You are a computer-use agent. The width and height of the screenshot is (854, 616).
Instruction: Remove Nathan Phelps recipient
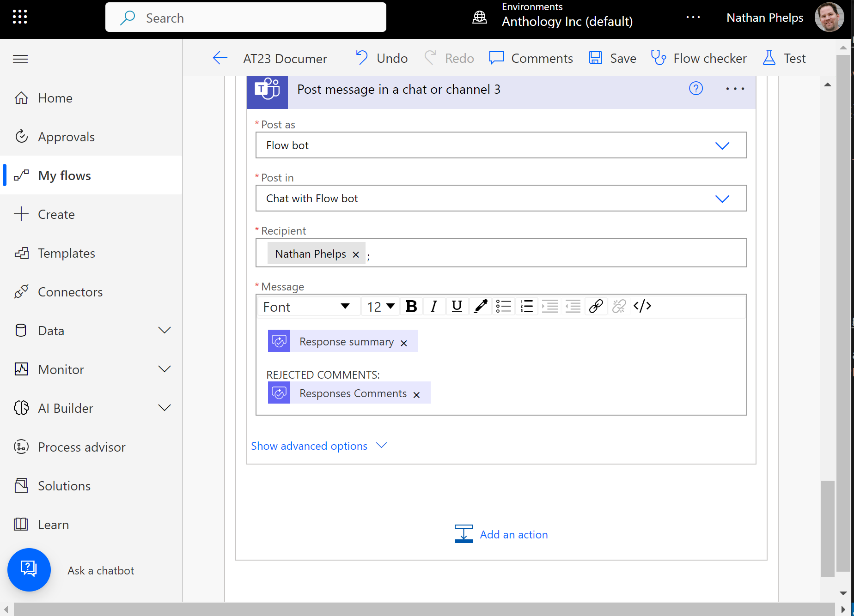pyautogui.click(x=356, y=254)
